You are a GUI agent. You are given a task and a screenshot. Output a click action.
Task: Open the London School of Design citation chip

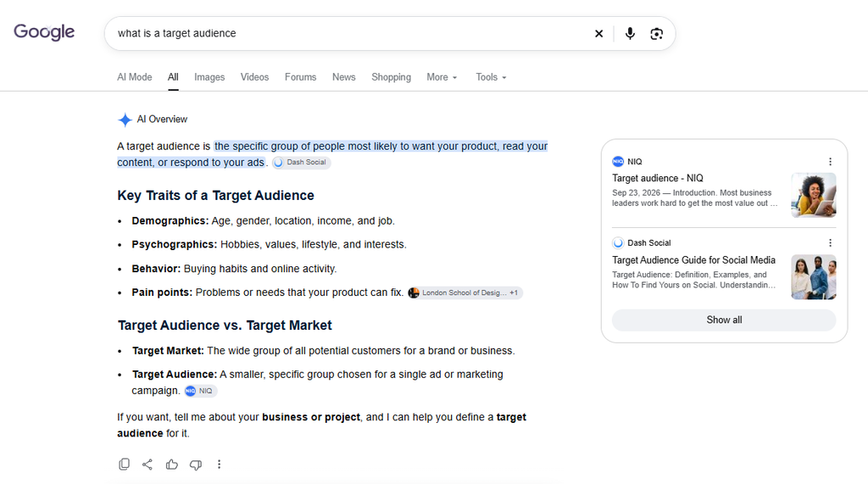pyautogui.click(x=465, y=292)
